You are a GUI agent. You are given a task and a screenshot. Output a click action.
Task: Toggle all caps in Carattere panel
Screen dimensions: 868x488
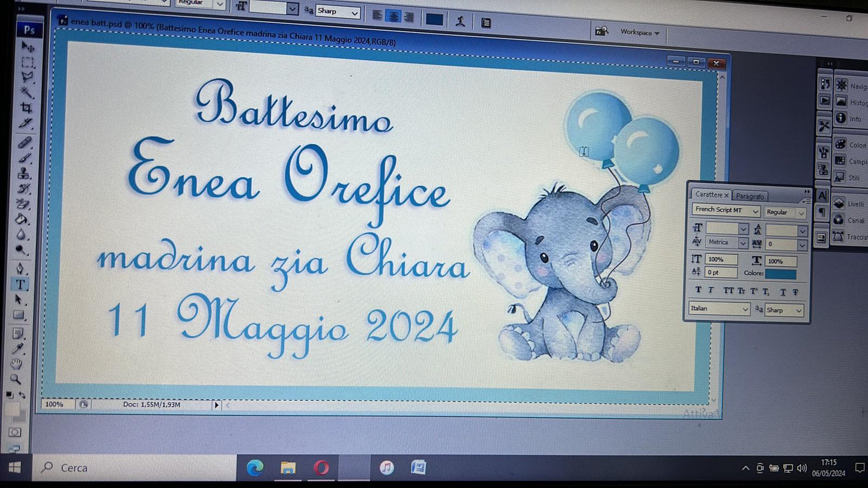pos(729,291)
